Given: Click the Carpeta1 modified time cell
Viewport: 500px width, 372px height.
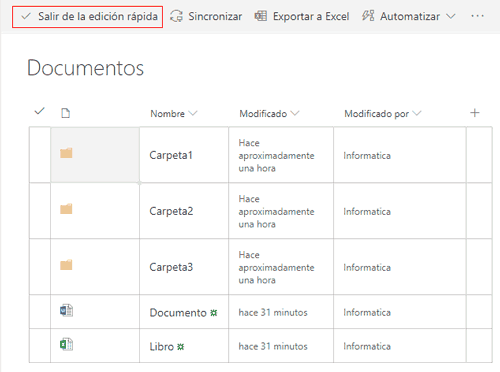Looking at the screenshot, I should (281, 155).
